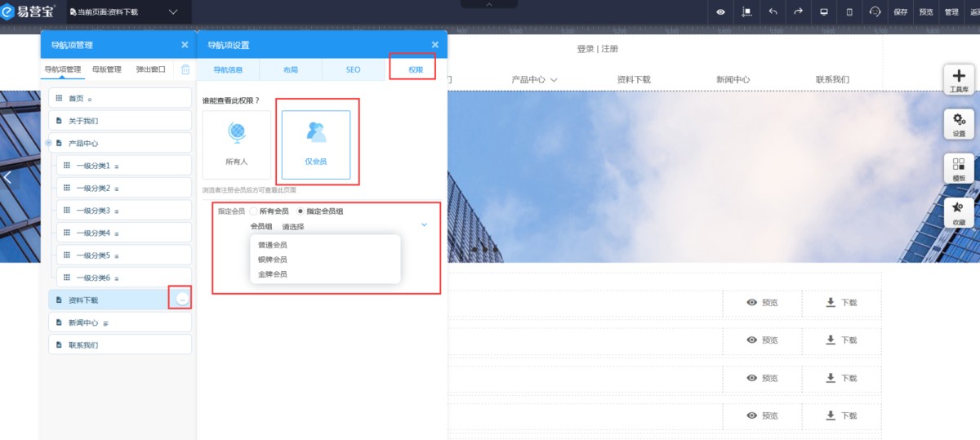Open the 收藏 favorites panel
Screen dimensions: 980x440
[959, 213]
